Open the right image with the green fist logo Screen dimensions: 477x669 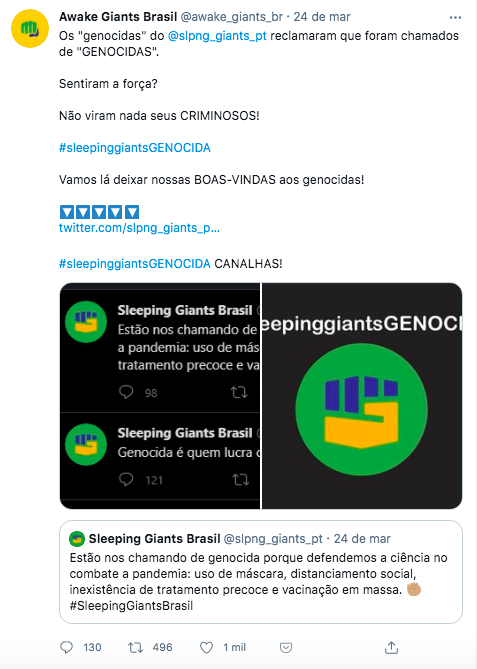pos(362,396)
